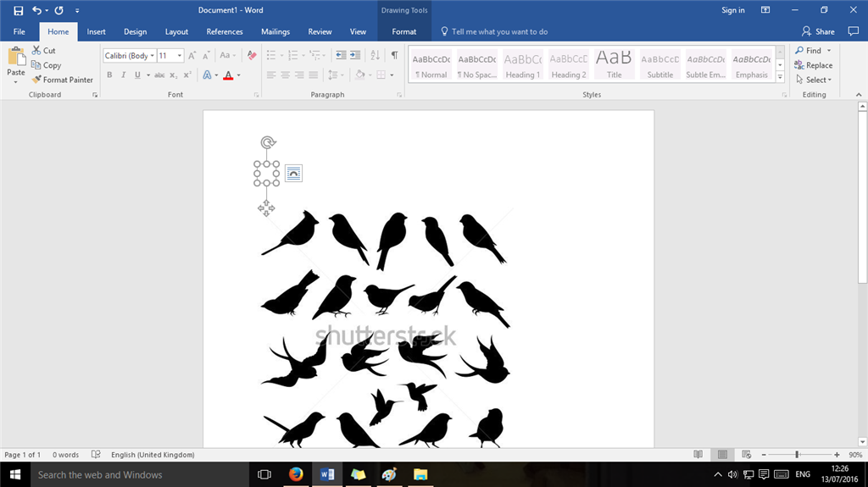Click the shape's rotate handle
The height and width of the screenshot is (487, 868).
pyautogui.click(x=267, y=143)
